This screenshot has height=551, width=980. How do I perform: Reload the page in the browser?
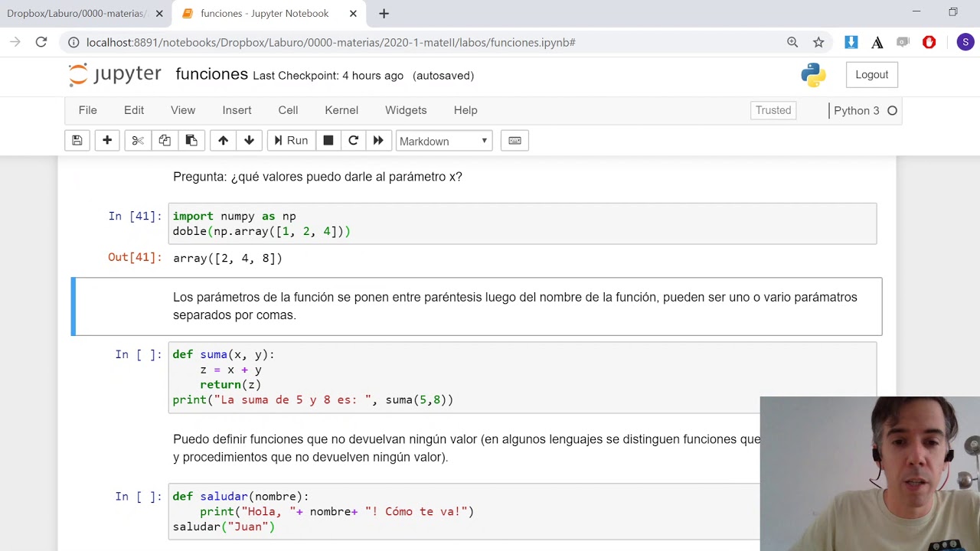click(41, 42)
